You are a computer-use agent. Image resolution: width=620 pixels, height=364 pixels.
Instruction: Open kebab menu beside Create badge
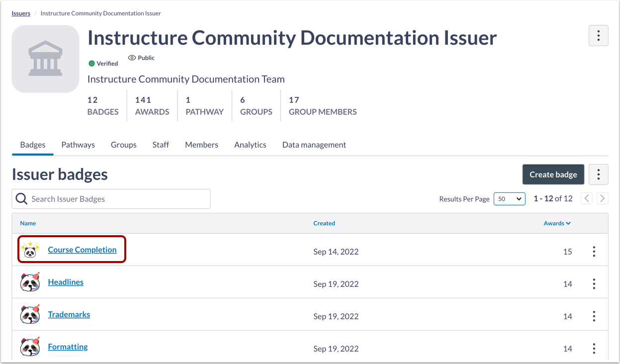[x=598, y=175]
